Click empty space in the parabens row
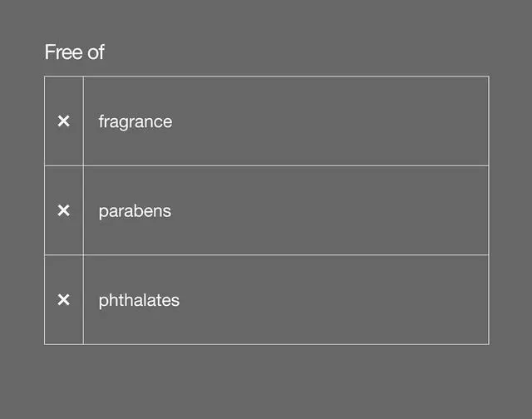532x419 pixels. 332,210
